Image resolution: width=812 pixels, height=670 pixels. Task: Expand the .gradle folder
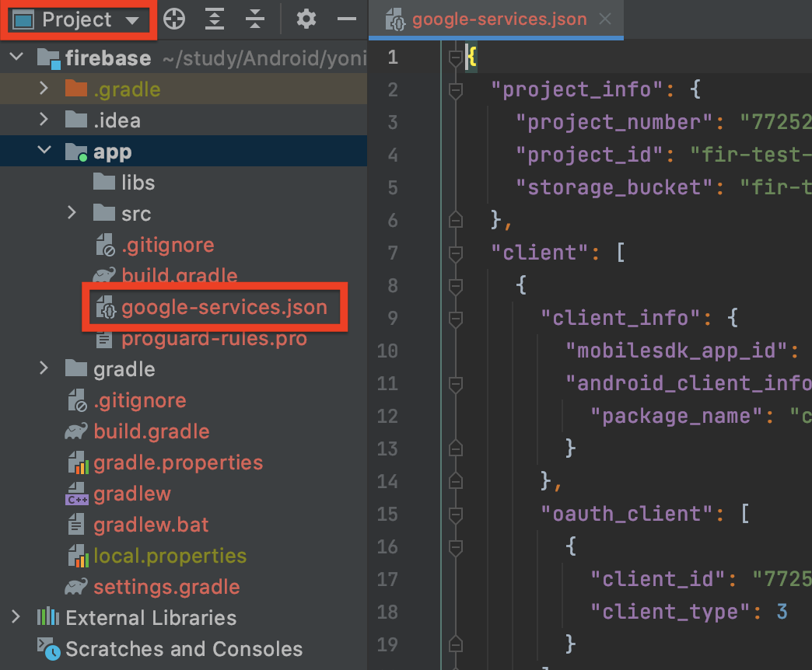[44, 89]
